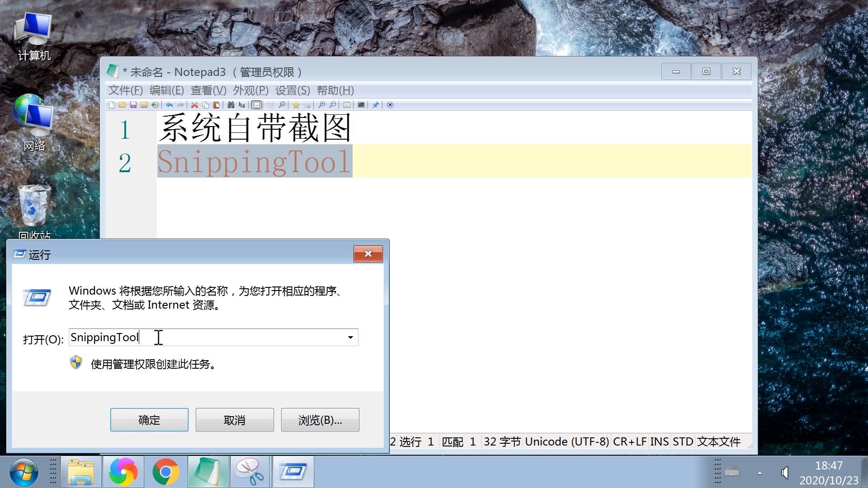This screenshot has height=488, width=868.
Task: Click the Paste clipboard toolbar icon
Action: click(x=217, y=105)
